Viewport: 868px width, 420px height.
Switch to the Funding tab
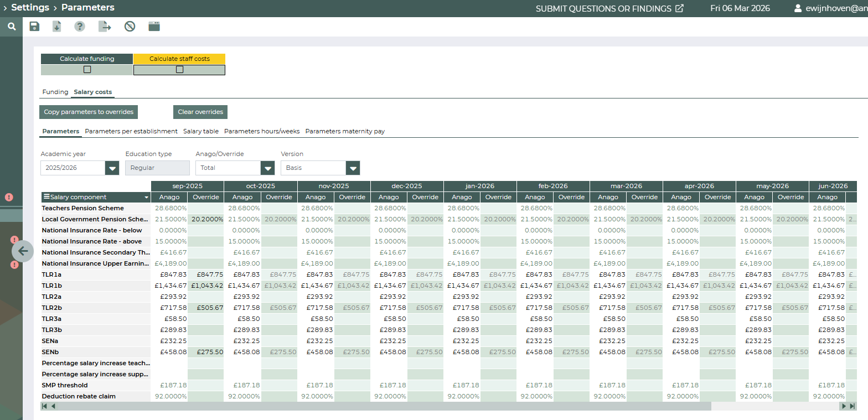click(55, 92)
